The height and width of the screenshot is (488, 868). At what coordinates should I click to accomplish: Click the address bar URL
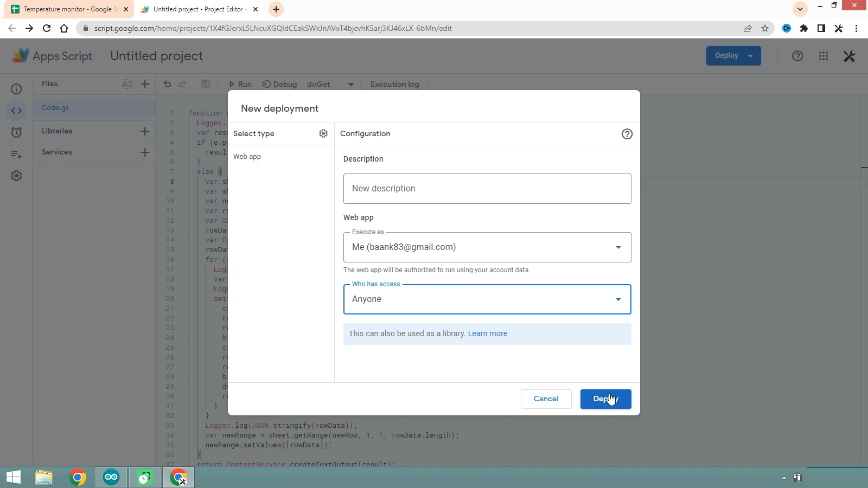(273, 28)
